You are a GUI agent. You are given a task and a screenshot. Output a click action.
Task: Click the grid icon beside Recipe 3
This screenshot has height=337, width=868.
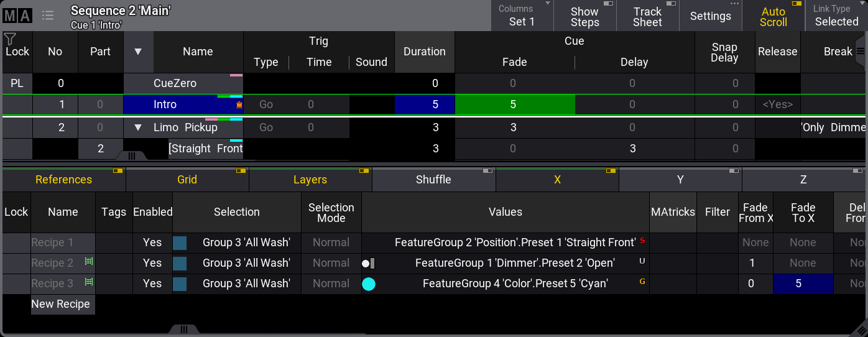click(89, 282)
